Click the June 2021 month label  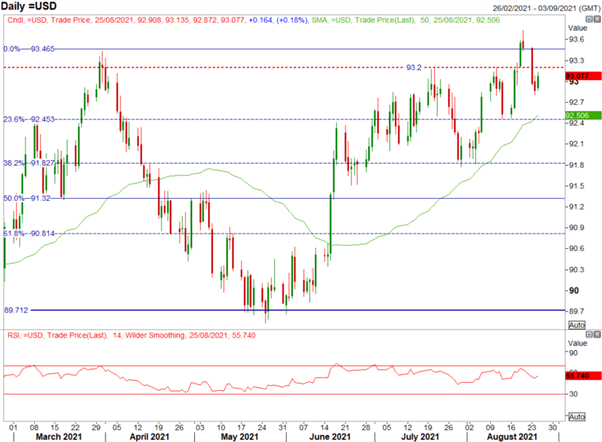pyautogui.click(x=330, y=437)
